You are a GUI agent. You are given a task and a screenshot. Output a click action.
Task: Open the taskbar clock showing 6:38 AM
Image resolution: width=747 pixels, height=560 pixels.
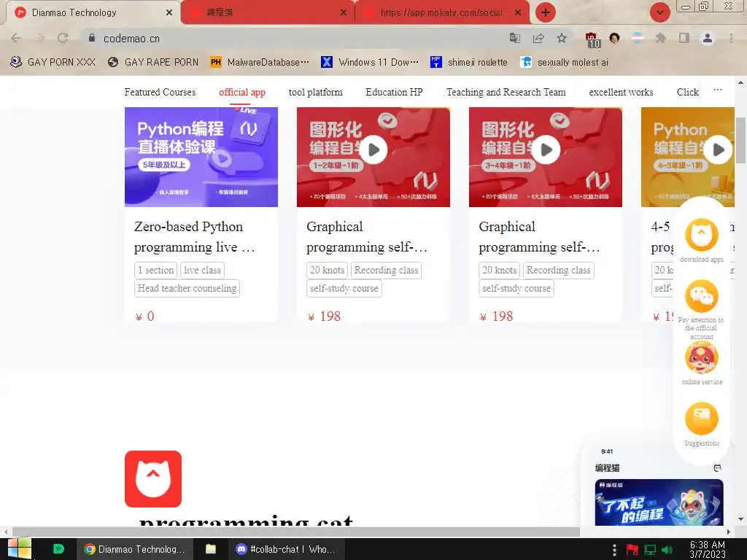[708, 550]
